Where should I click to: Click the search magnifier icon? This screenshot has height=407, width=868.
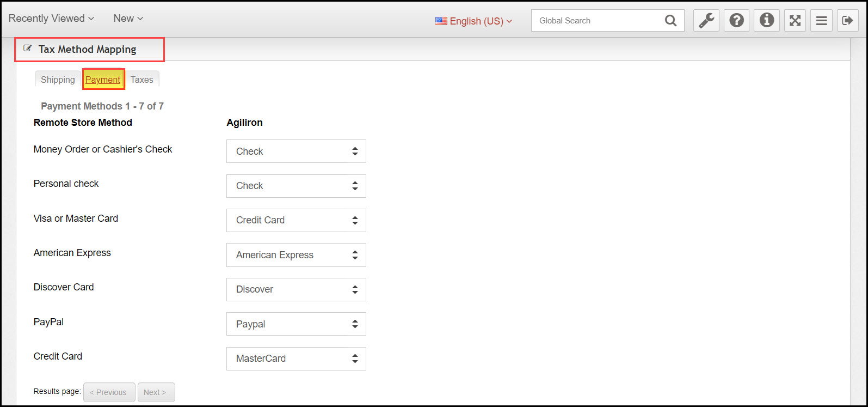[670, 20]
